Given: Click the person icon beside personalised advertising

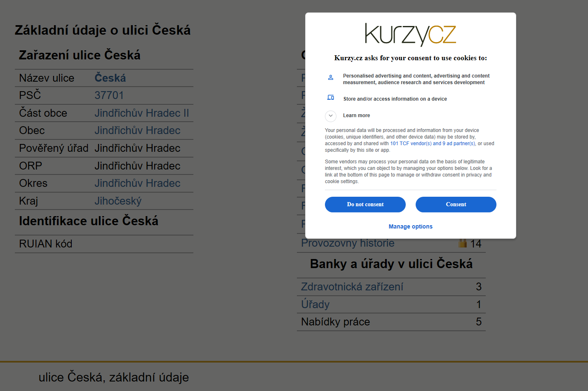Looking at the screenshot, I should pos(331,78).
